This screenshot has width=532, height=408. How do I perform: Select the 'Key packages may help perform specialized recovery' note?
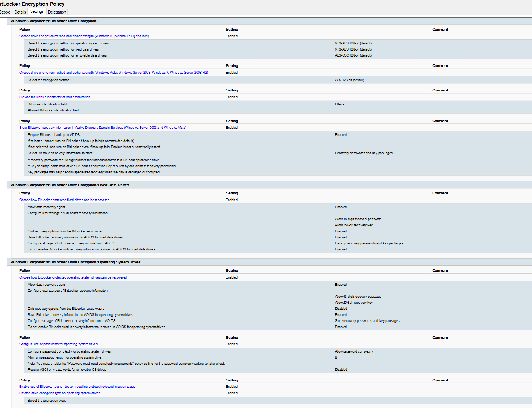(94, 172)
